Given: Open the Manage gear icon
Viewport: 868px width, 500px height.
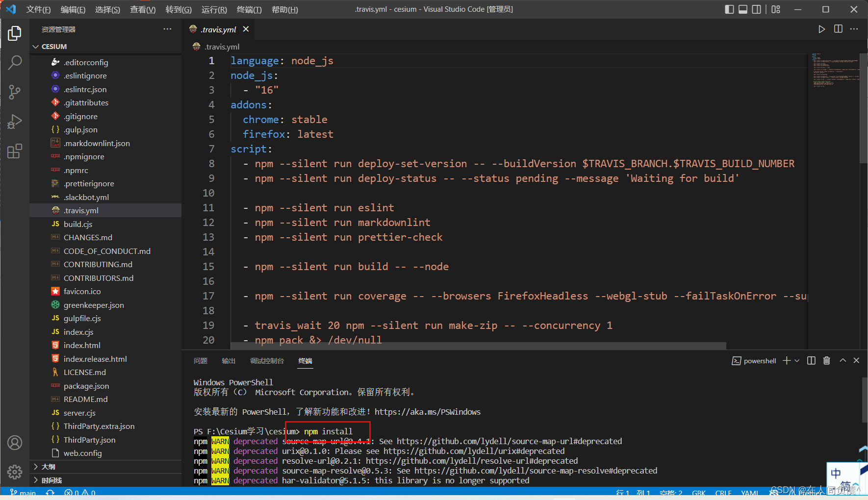Looking at the screenshot, I should click(x=15, y=472).
